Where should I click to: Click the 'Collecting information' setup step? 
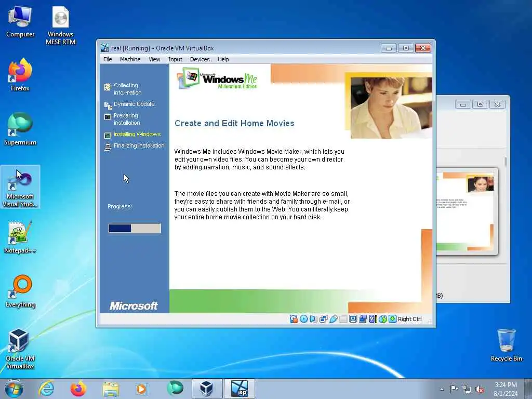(128, 89)
